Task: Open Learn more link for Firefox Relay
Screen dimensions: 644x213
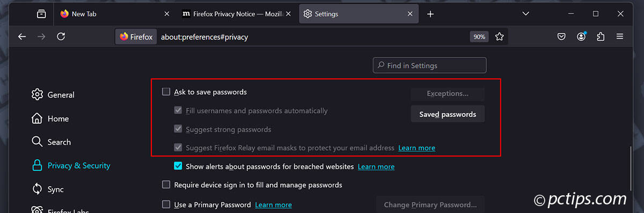Action: pos(417,148)
